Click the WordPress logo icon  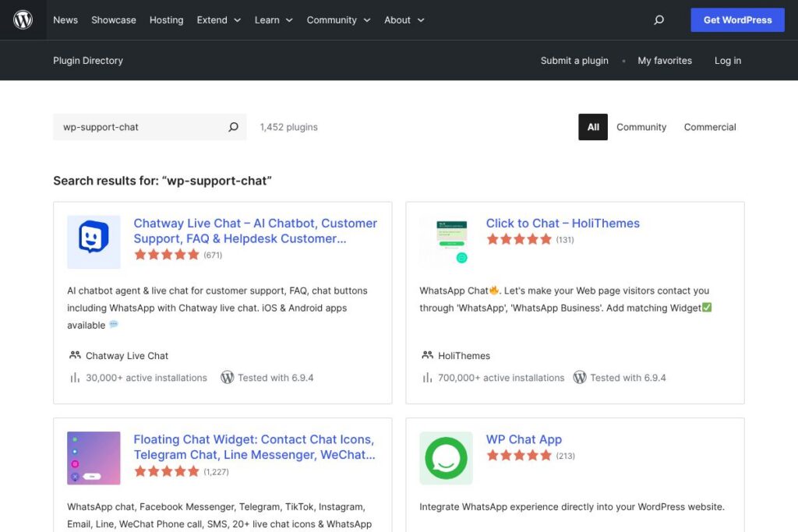(23, 20)
